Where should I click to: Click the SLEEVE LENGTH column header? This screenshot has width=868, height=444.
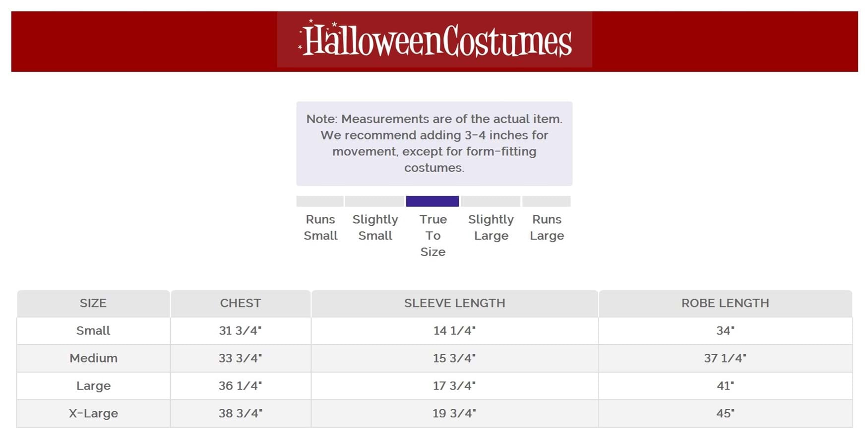click(455, 303)
